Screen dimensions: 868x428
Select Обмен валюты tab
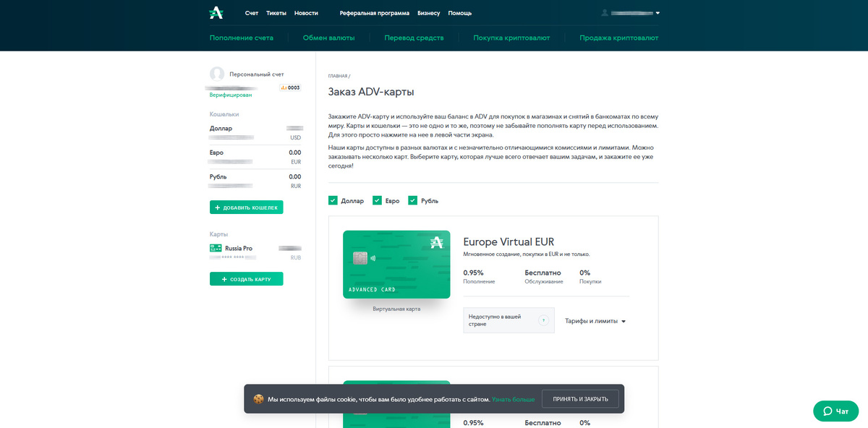pyautogui.click(x=329, y=38)
